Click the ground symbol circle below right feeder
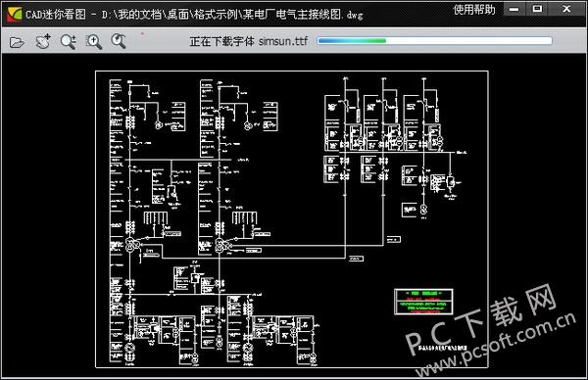The height and width of the screenshot is (380, 588). tap(423, 210)
